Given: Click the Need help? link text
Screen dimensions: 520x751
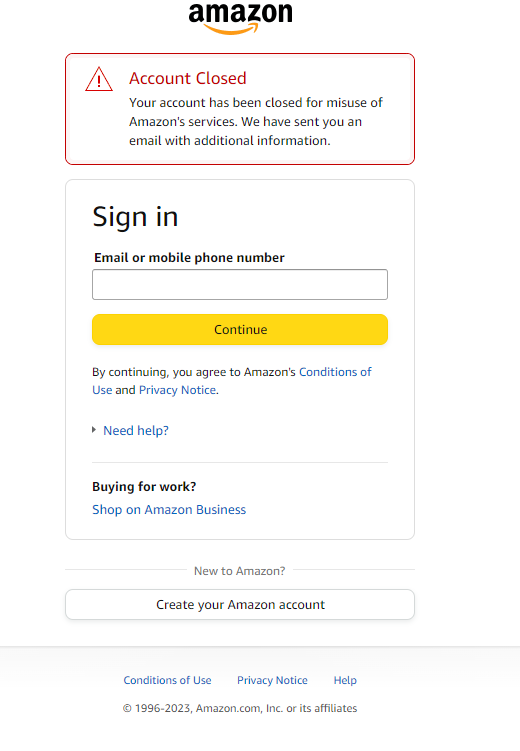Looking at the screenshot, I should tap(136, 431).
